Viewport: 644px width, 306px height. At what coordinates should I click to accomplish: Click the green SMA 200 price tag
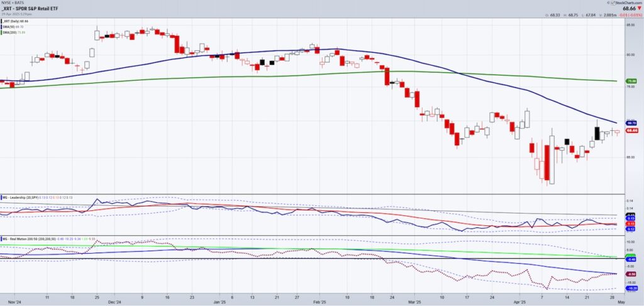point(630,81)
